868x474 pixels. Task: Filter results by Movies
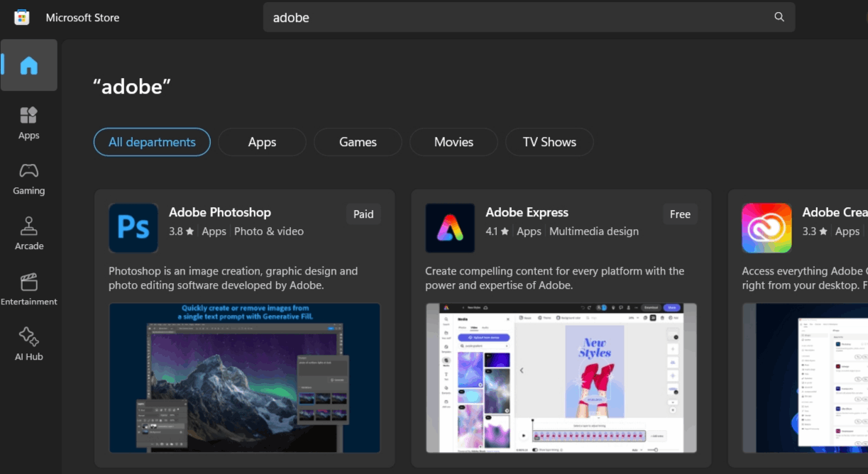pyautogui.click(x=454, y=142)
